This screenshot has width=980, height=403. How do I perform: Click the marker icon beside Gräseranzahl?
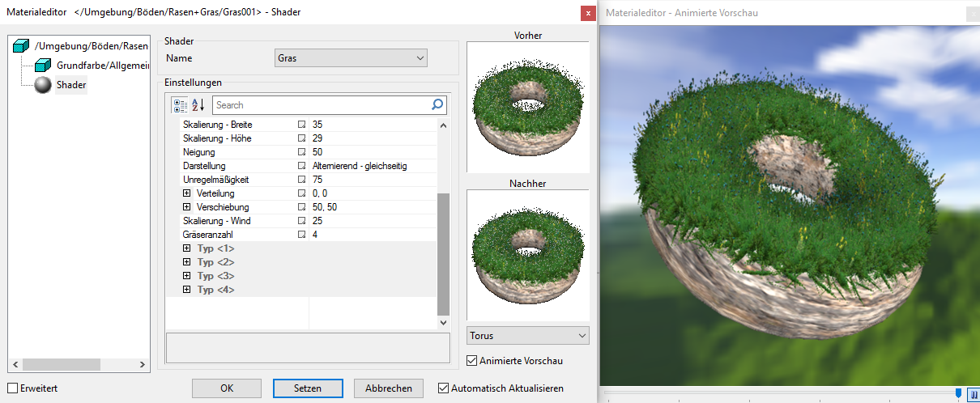pos(302,235)
